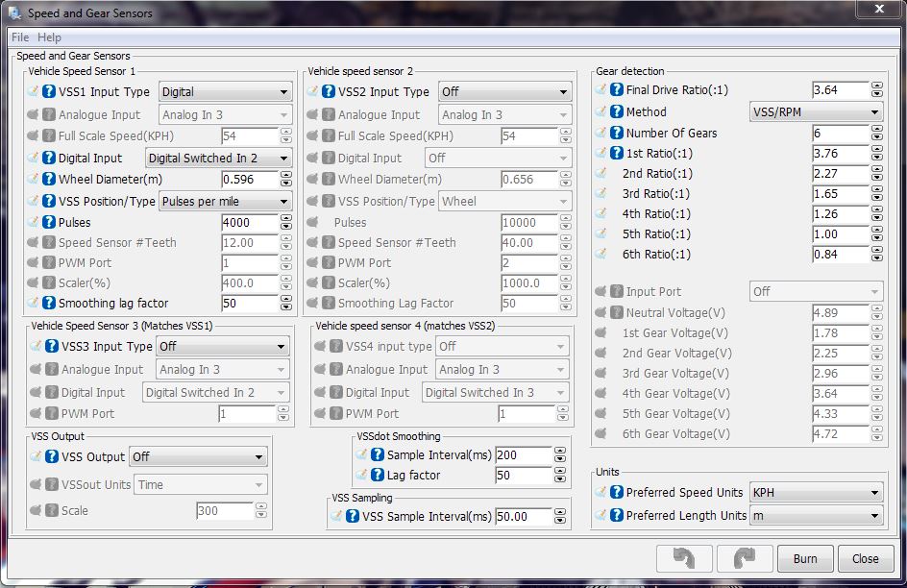
Task: Open the VSS1 Input Type dropdown
Action: tap(225, 92)
